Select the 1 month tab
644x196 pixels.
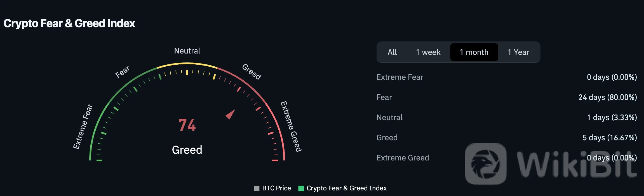pos(474,52)
